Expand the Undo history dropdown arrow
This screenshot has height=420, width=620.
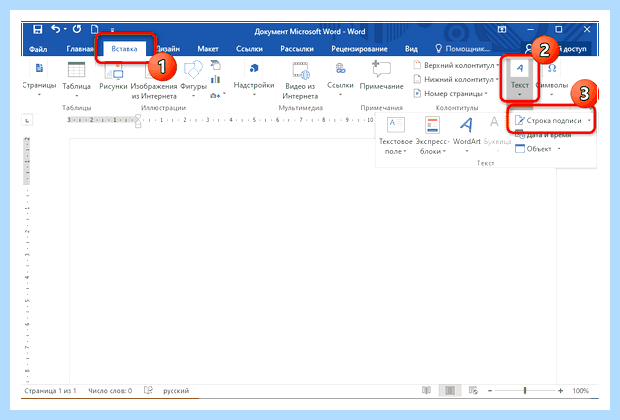(65, 29)
